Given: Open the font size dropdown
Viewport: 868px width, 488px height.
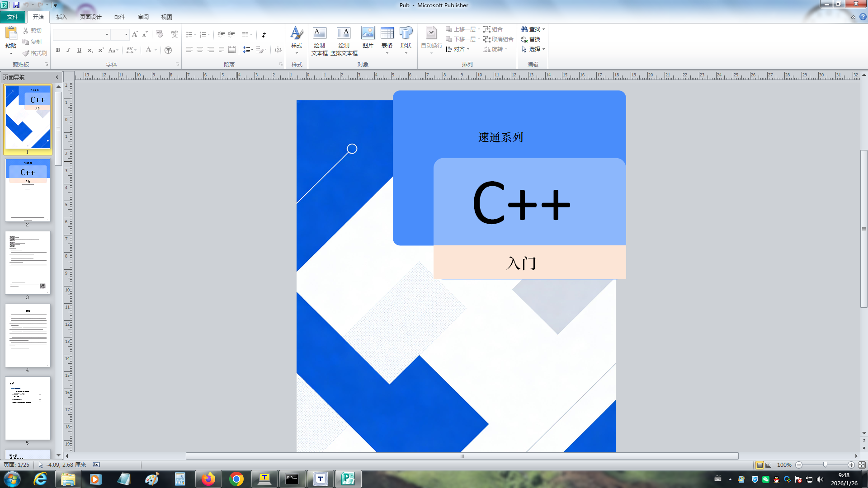Looking at the screenshot, I should point(126,35).
